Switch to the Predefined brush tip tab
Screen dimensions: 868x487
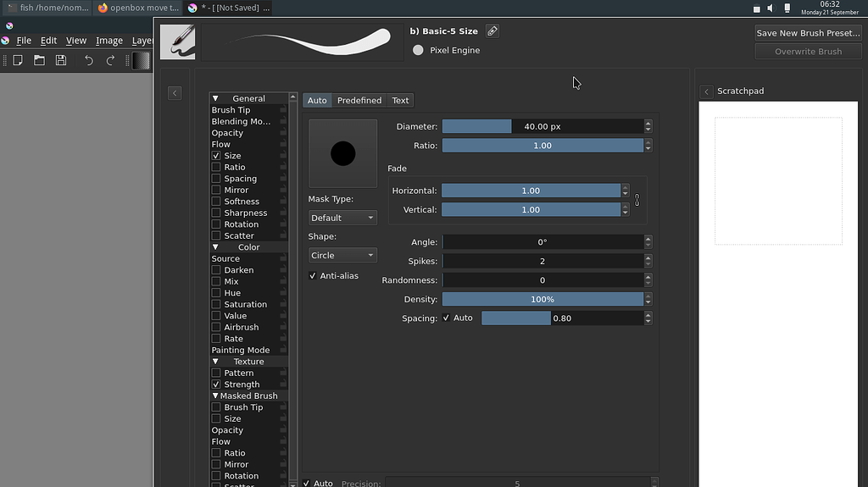pyautogui.click(x=359, y=100)
